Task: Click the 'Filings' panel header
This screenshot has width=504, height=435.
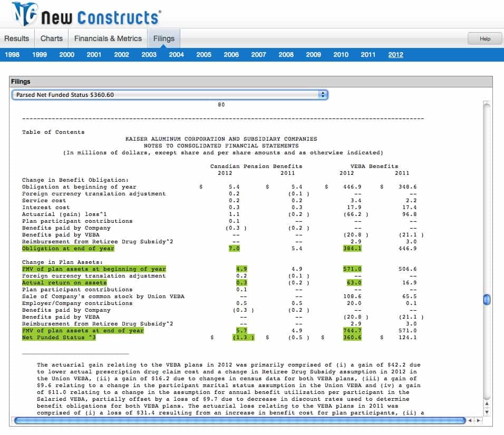Action: coord(251,82)
